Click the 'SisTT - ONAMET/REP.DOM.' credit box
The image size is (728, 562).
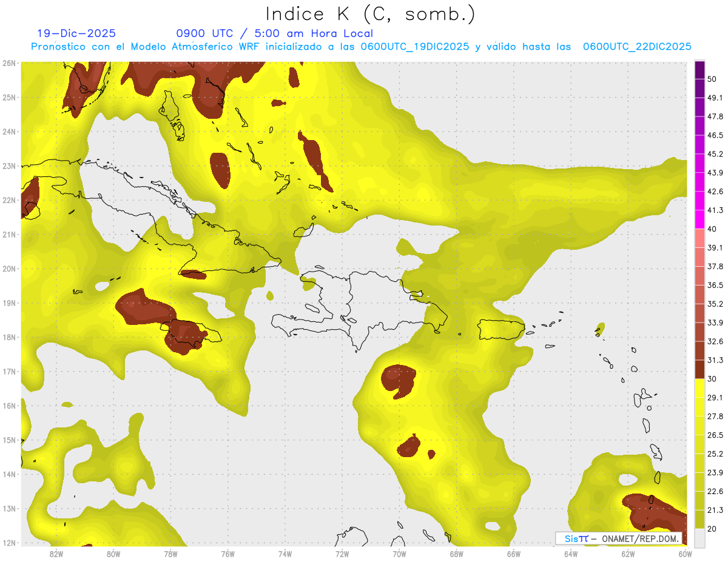(619, 538)
